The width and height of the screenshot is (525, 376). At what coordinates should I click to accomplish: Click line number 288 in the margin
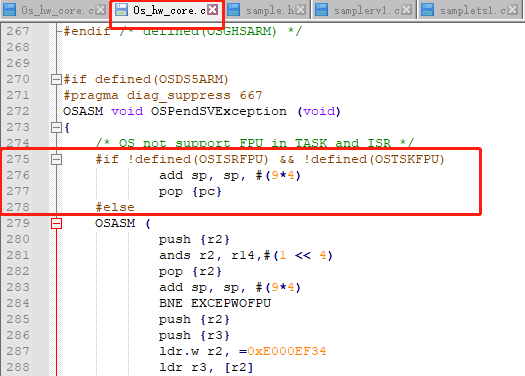18,367
